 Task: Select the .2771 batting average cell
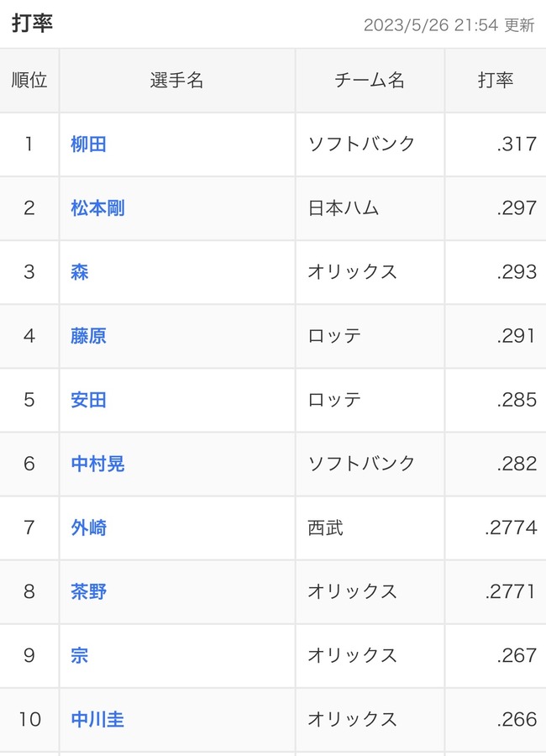[496, 591]
